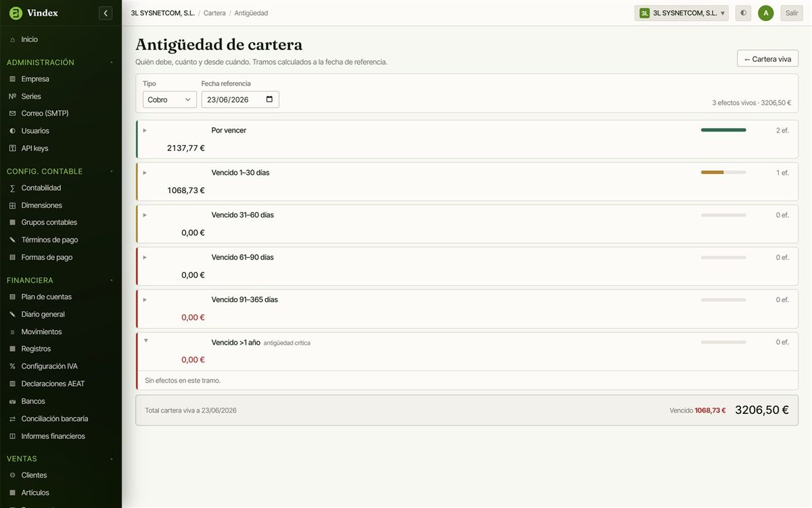Expand the Vencido 31–60 días row
The image size is (812, 508).
pyautogui.click(x=145, y=215)
